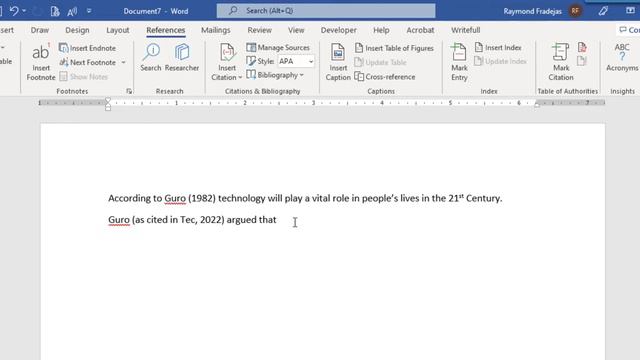This screenshot has width=640, height=360.
Task: Click Insert Footnote button
Action: click(x=41, y=62)
